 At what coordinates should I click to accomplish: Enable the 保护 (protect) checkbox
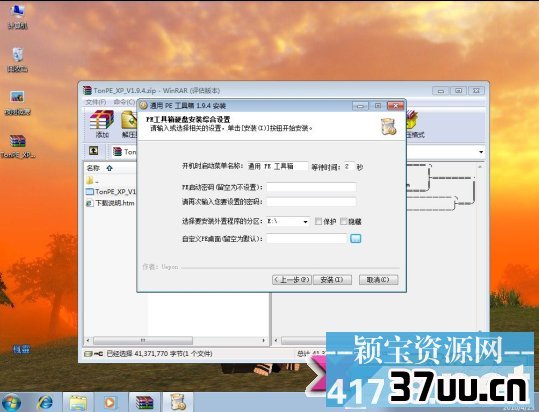318,221
